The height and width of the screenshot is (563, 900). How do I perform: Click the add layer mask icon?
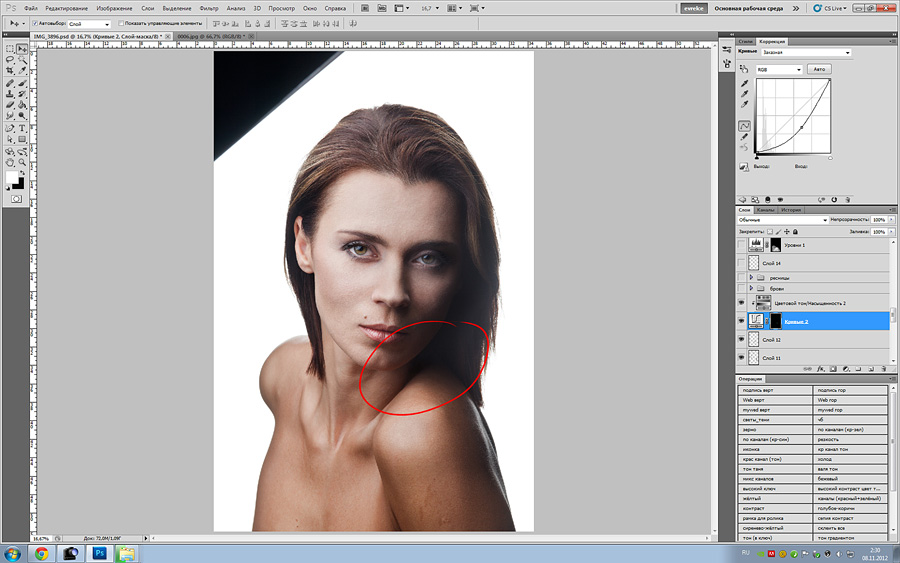(x=833, y=369)
